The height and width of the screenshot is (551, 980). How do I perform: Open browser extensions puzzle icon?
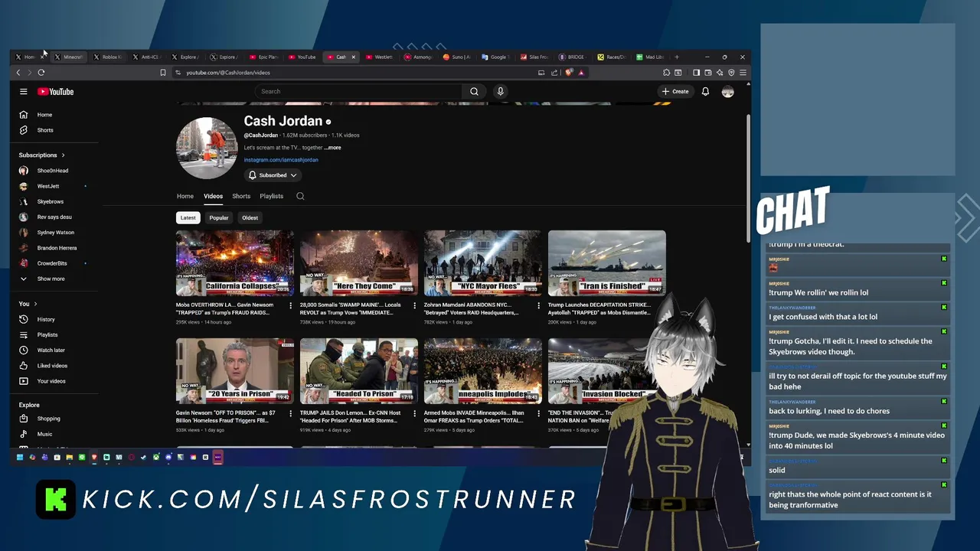666,73
